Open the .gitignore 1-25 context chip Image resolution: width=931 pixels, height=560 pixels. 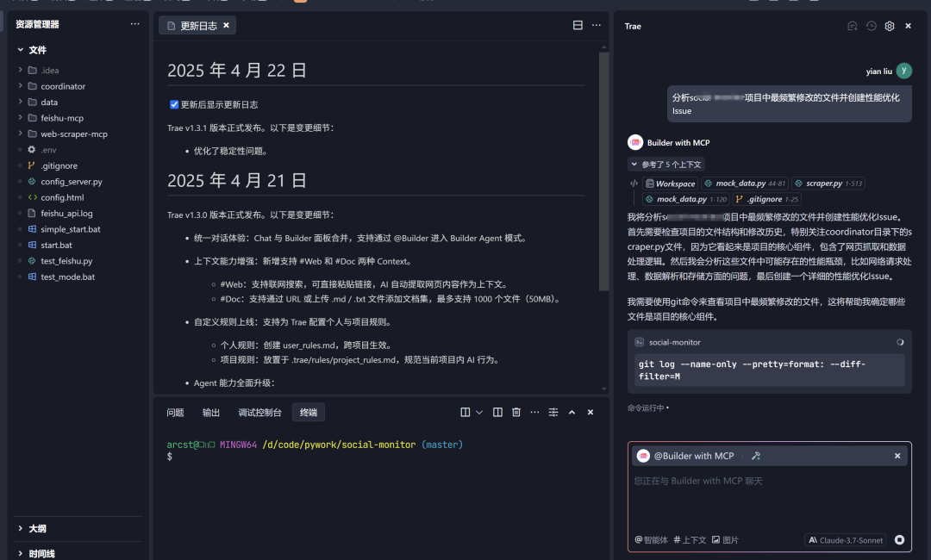pos(766,199)
